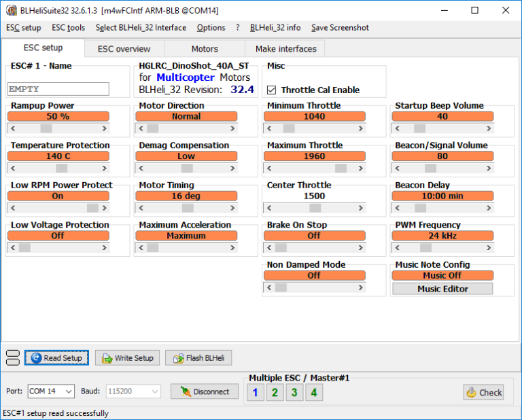Click Save Screenshot in the menu bar

[340, 28]
